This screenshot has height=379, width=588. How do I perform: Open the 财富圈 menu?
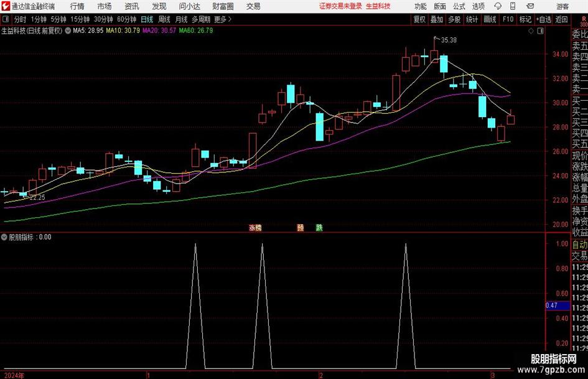(223, 6)
